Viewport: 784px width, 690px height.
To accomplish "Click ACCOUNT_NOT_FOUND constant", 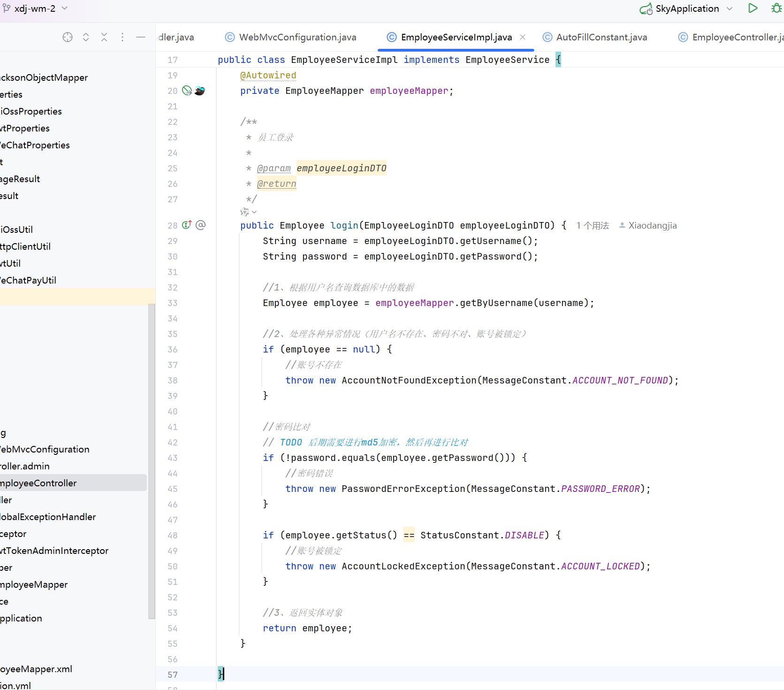I will (x=620, y=380).
